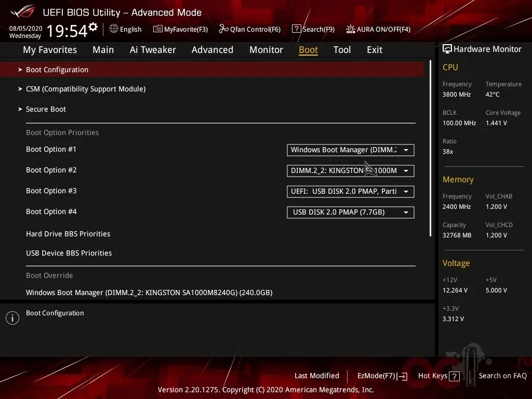Click +3.3V value 3.312 V

453,318
